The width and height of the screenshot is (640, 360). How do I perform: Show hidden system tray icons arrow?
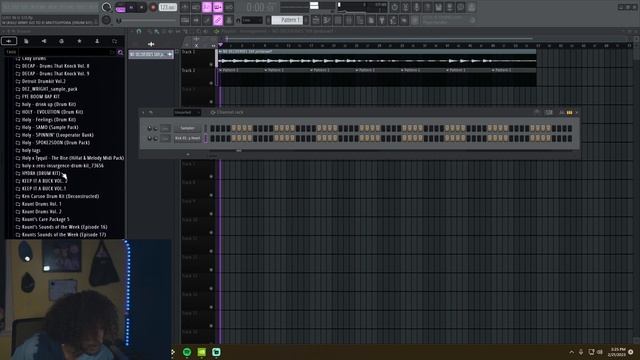571,352
